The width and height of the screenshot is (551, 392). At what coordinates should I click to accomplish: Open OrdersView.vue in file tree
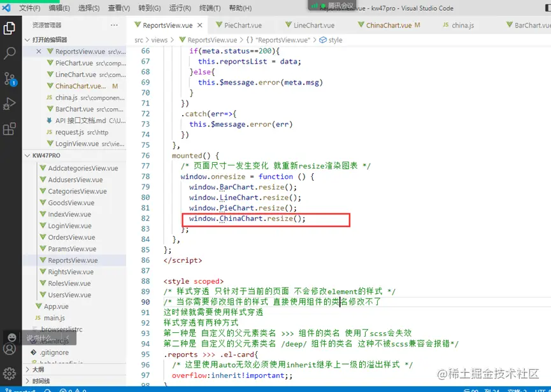pos(74,237)
